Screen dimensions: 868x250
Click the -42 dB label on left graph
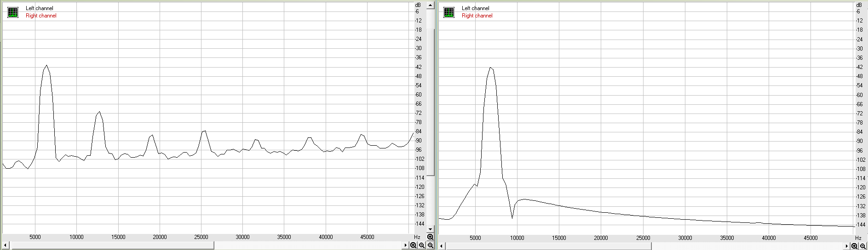(x=418, y=67)
